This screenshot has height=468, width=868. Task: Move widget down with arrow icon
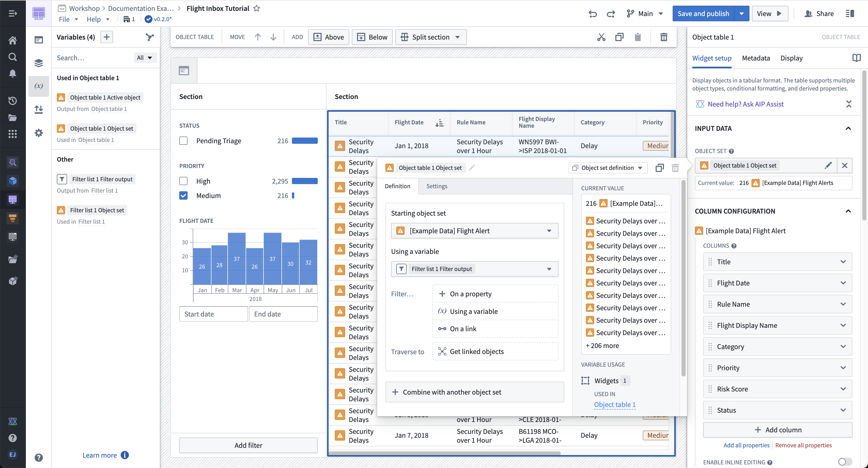coord(273,37)
